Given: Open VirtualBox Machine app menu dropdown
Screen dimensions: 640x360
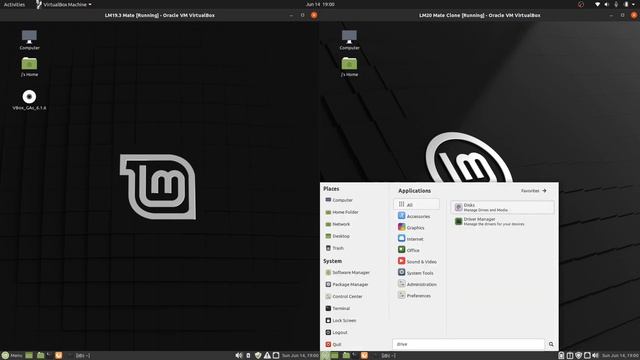Looking at the screenshot, I should pos(64,4).
